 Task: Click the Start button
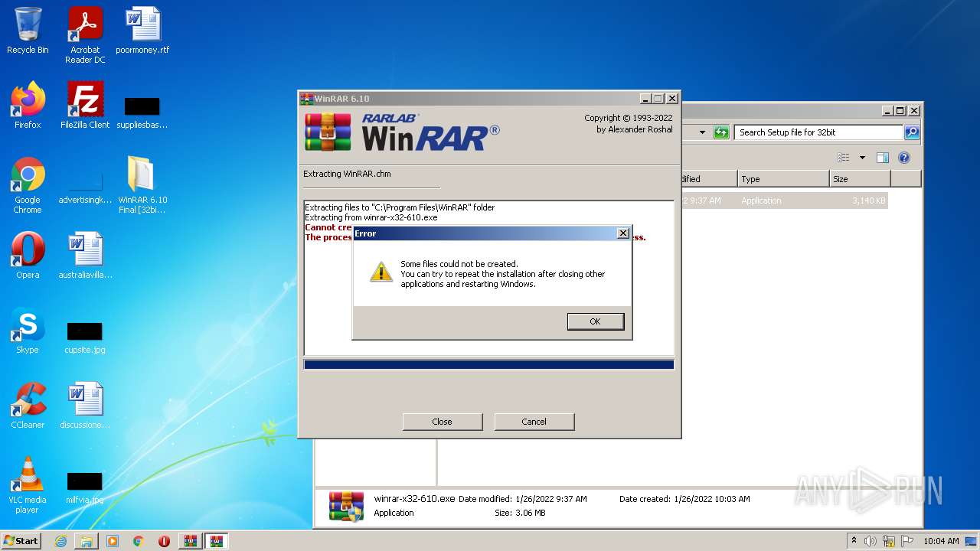tap(21, 540)
